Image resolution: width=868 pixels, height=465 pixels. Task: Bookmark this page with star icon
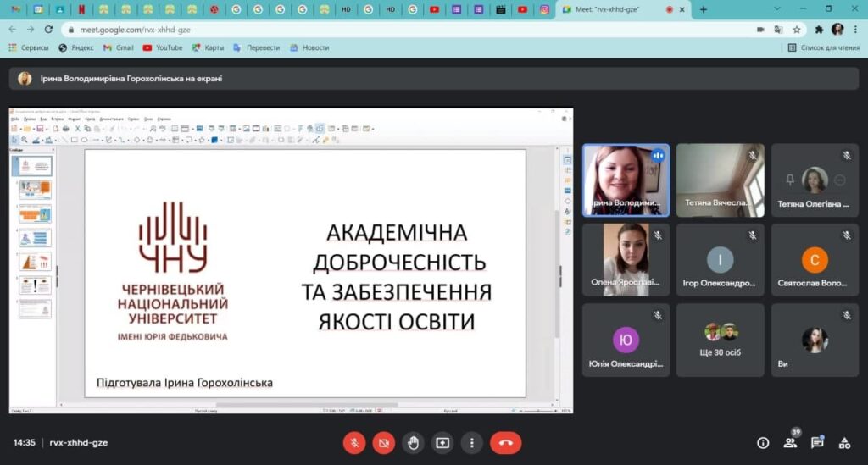point(797,30)
